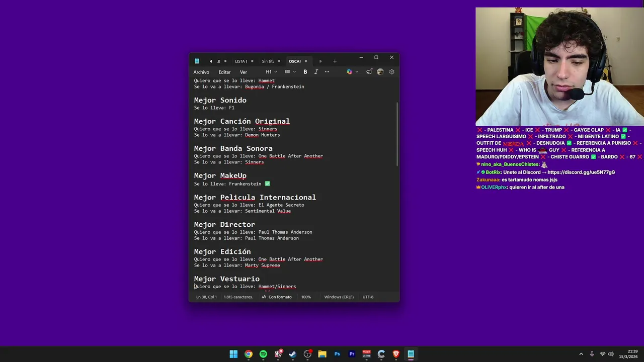Viewport: 644px width, 362px height.
Task: Click the Mejor Sonido heading
Action: tap(220, 100)
